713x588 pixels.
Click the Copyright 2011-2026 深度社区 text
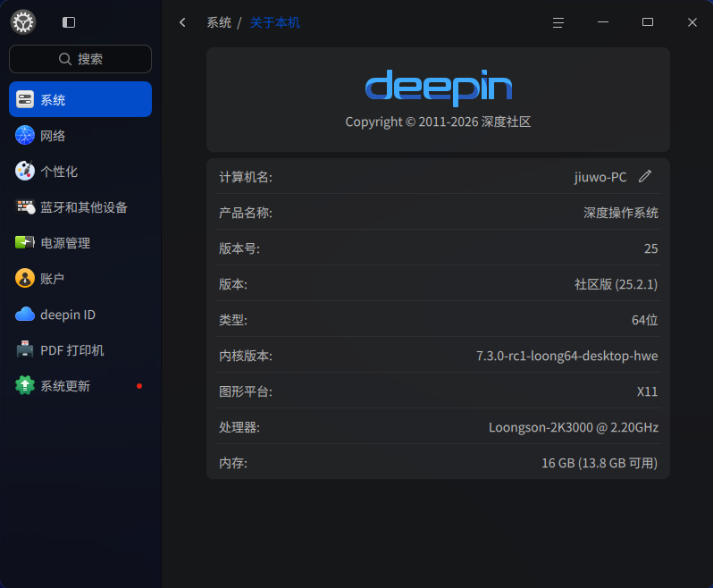click(x=438, y=122)
